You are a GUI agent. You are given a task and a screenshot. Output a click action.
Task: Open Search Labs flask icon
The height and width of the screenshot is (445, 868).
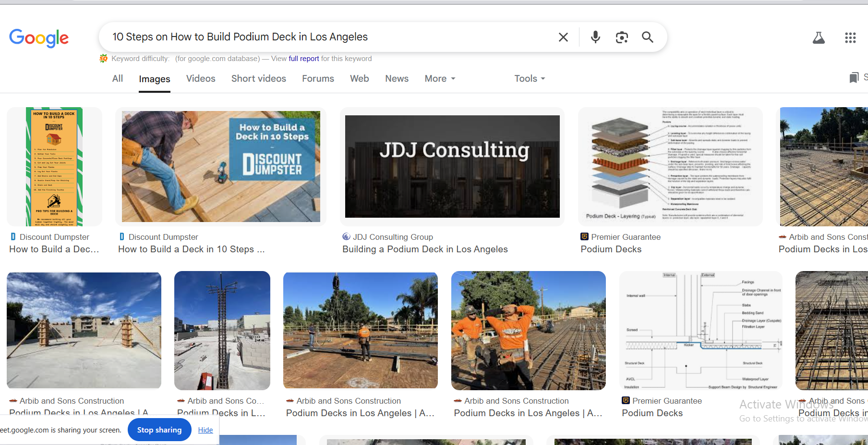click(x=819, y=38)
